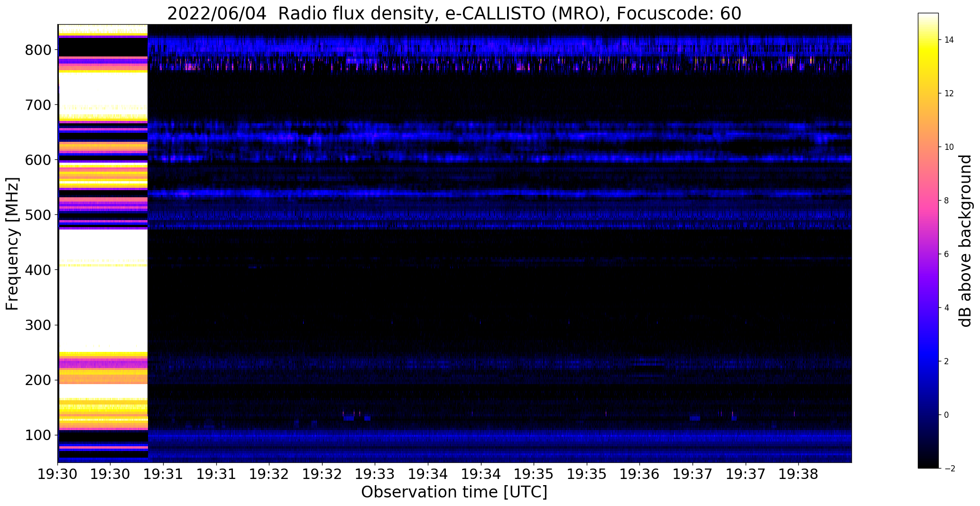Click the colorbar tick value 8
This screenshot has width=980, height=506.
point(947,201)
